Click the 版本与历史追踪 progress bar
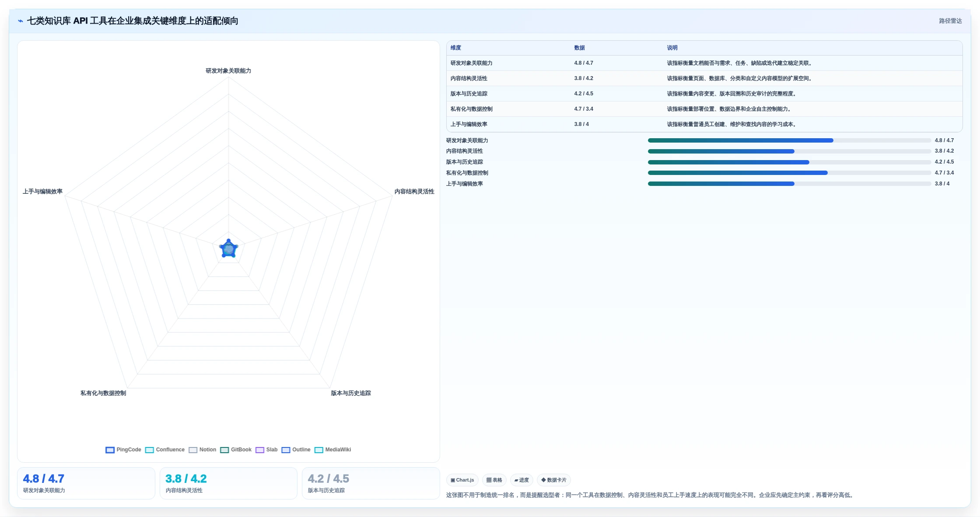This screenshot has width=980, height=517. coord(789,162)
